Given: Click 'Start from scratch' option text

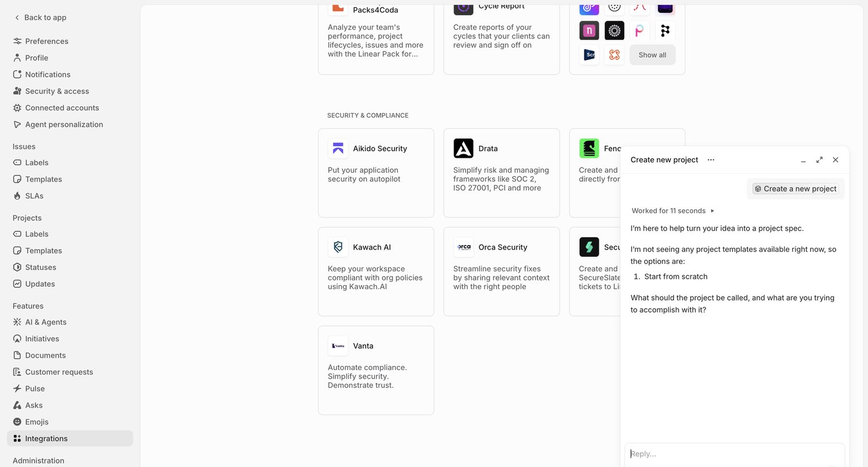Looking at the screenshot, I should tap(676, 277).
